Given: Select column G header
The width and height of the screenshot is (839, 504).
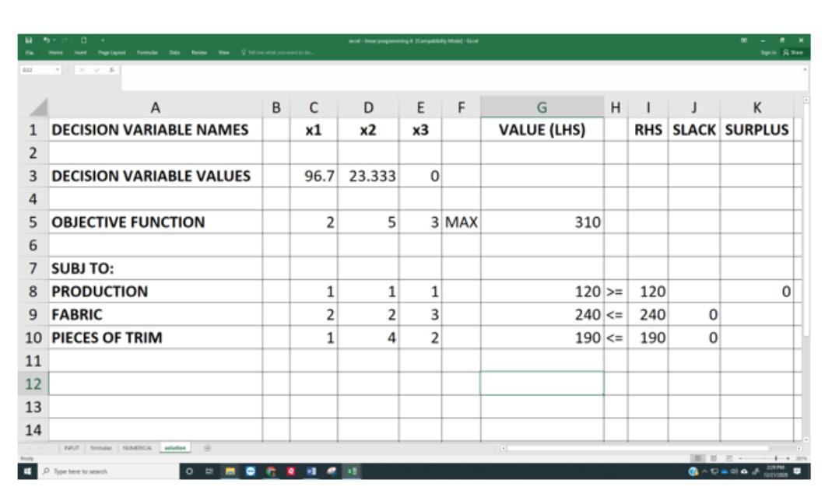Looking at the screenshot, I should pyautogui.click(x=542, y=107).
